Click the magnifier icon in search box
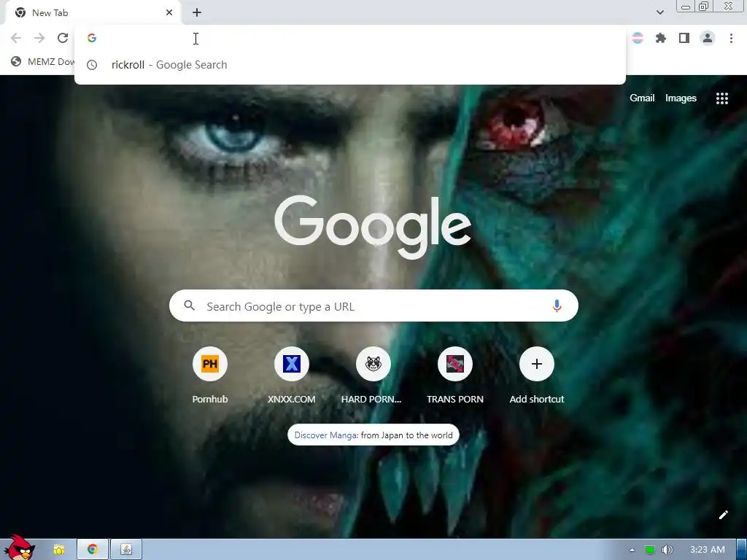747x560 pixels. click(x=189, y=306)
